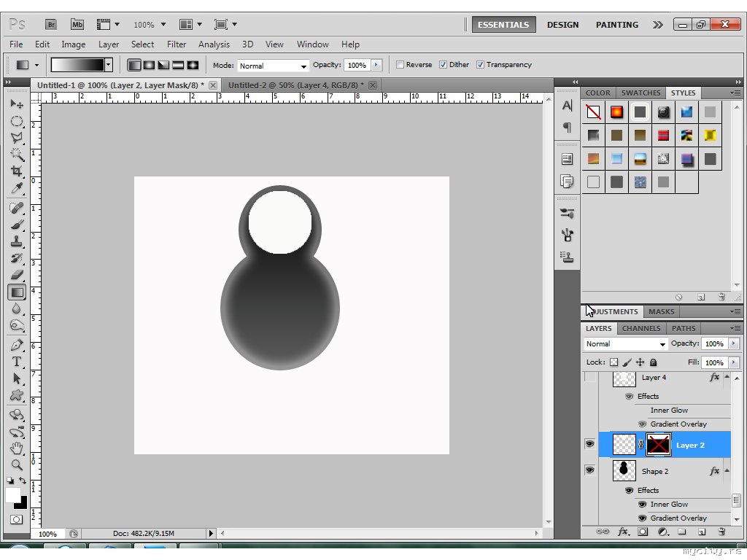Select the Zoom tool in toolbox
The width and height of the screenshot is (747, 560).
[16, 464]
